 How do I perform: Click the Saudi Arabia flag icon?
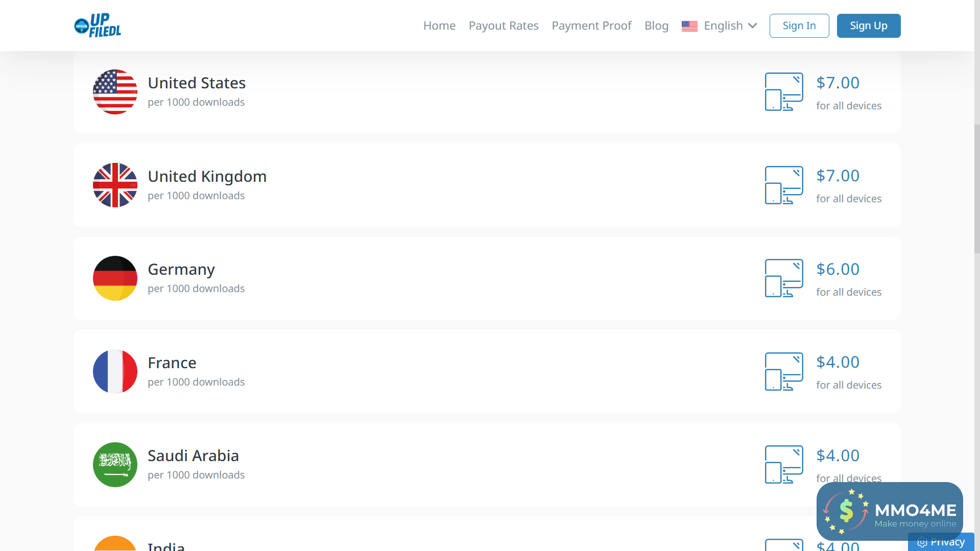coord(115,465)
